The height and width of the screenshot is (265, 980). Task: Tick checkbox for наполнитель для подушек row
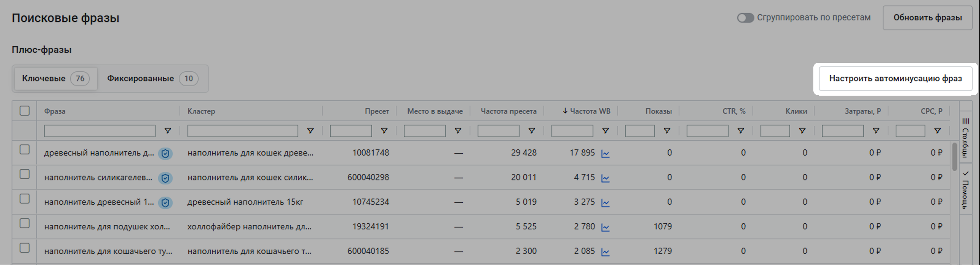(x=24, y=223)
